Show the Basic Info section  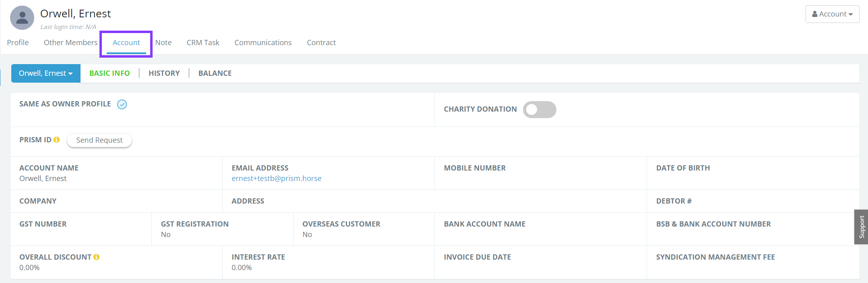click(x=110, y=73)
